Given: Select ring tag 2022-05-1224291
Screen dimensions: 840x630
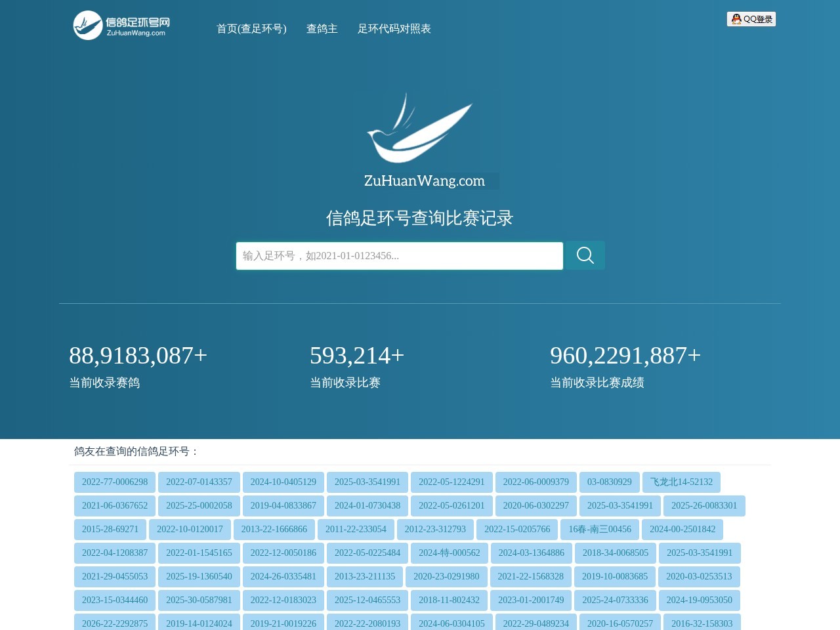Looking at the screenshot, I should point(451,482).
